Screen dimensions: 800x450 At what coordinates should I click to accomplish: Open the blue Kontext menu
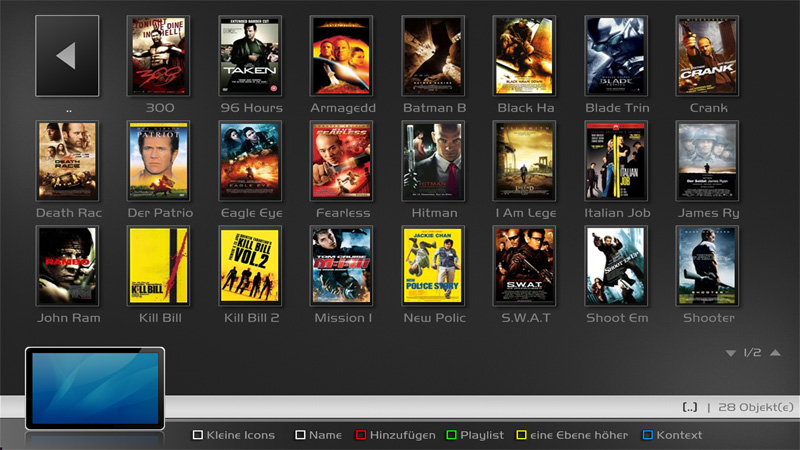pos(671,435)
